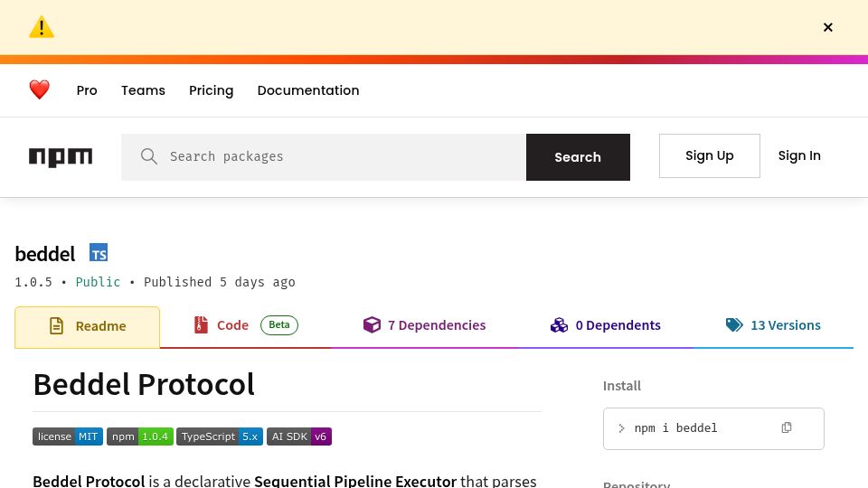Open the 13 Versions tab
This screenshot has width=868, height=488.
pos(773,326)
